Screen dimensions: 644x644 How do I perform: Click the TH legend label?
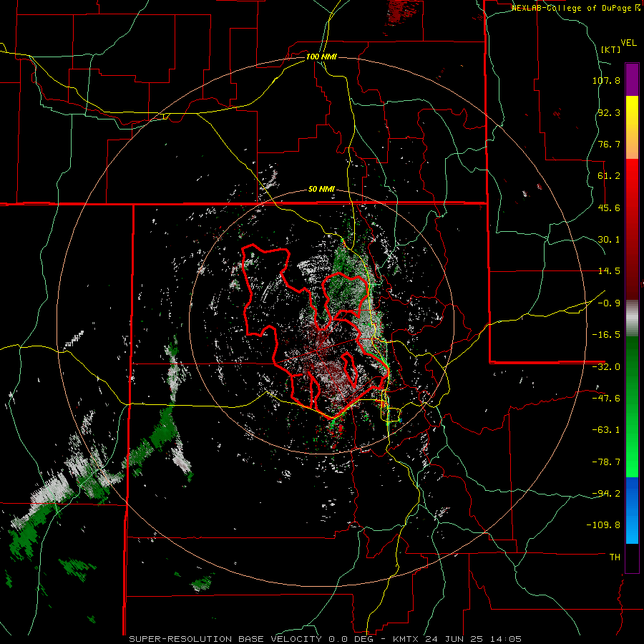(615, 557)
